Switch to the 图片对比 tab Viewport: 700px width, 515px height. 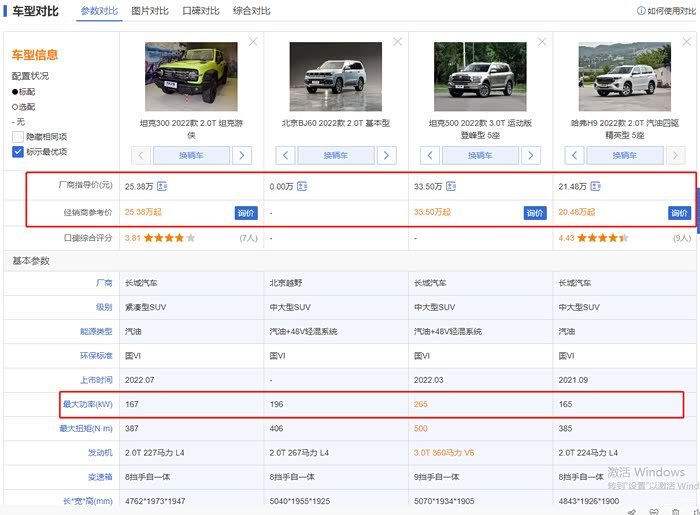(150, 11)
